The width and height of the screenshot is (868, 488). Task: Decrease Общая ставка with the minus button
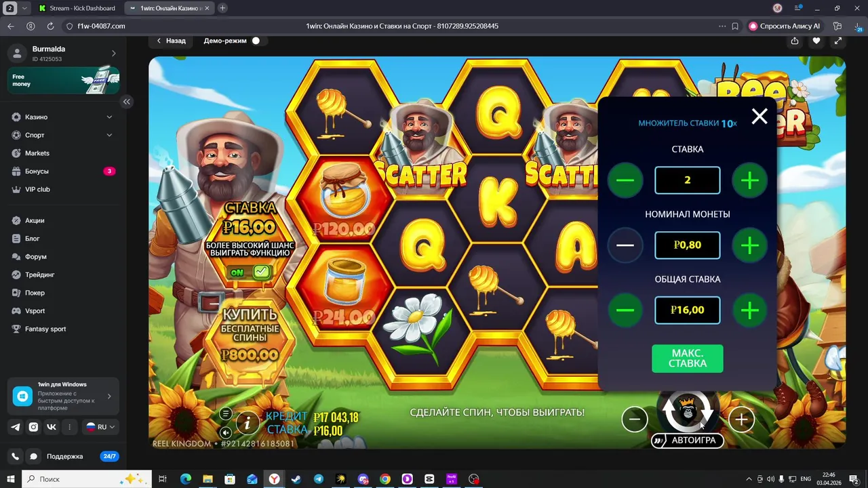tap(625, 310)
